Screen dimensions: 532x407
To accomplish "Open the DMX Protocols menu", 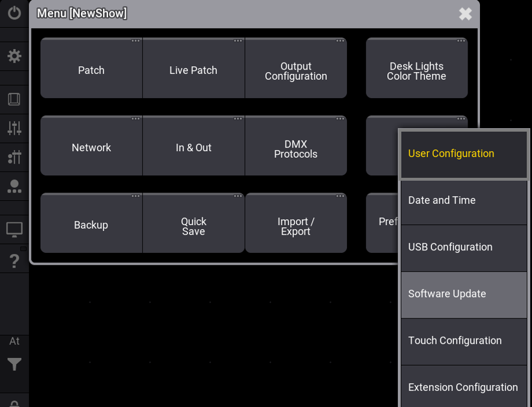I will [296, 149].
